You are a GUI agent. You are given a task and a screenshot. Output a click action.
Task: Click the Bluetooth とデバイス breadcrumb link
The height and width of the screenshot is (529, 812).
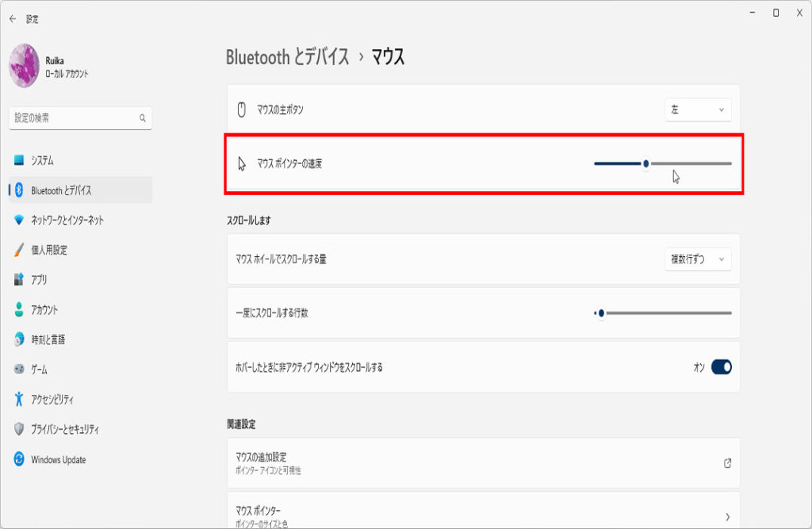tap(287, 57)
